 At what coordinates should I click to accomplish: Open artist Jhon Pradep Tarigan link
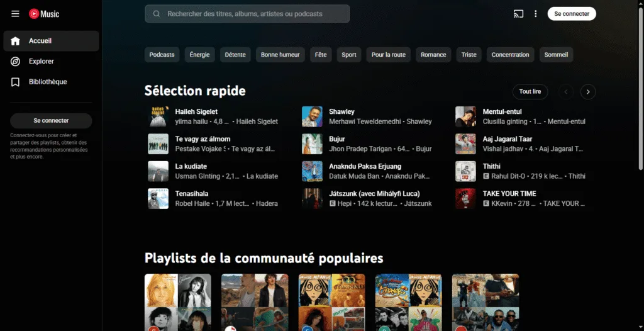click(x=360, y=149)
